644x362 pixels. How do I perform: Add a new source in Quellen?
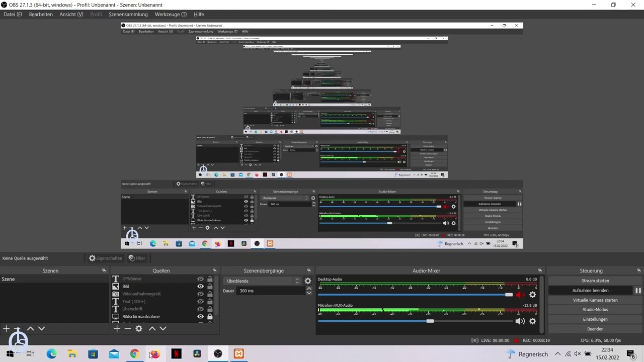coord(117,328)
